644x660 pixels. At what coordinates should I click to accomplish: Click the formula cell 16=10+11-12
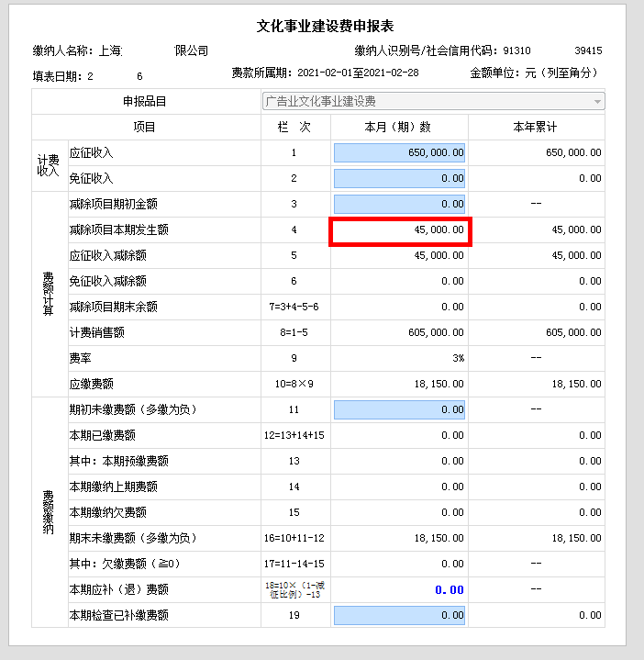(x=294, y=538)
